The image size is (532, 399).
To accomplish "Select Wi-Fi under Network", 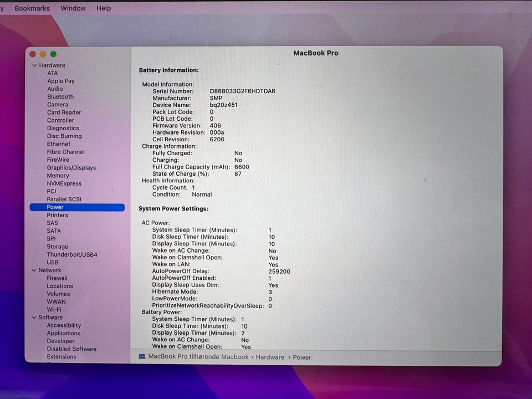I will 54,309.
